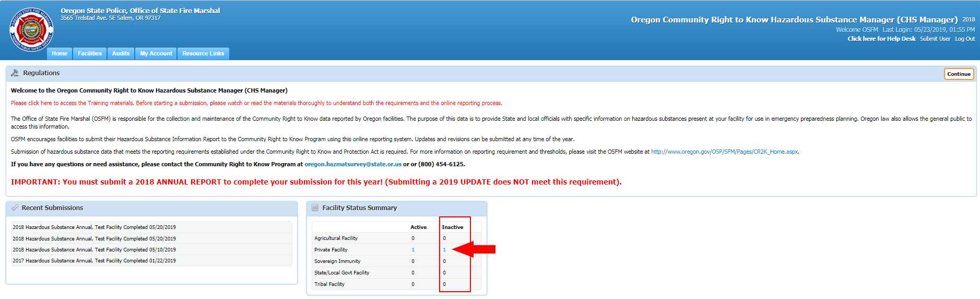Viewport: 980px width, 299px height.
Task: Click the Welcome to the Oregon Community heading
Action: (x=149, y=90)
